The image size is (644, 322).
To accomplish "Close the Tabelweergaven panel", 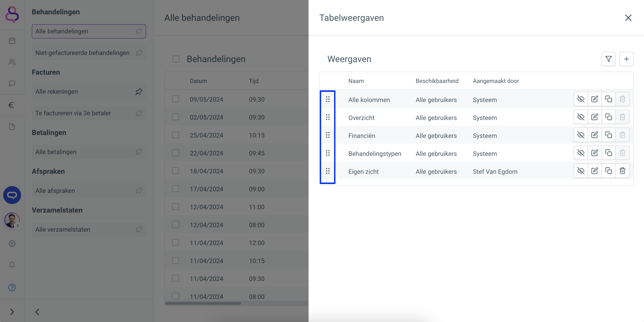I will coord(628,18).
